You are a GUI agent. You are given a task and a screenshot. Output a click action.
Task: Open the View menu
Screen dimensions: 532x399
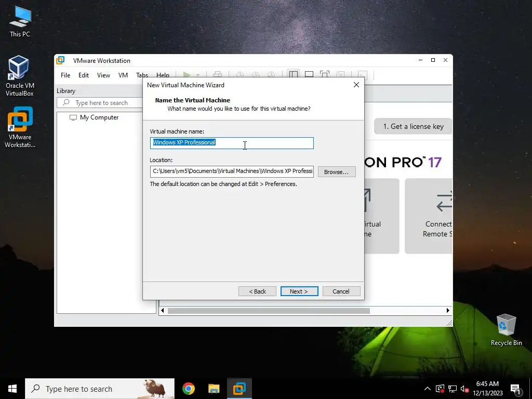click(103, 75)
